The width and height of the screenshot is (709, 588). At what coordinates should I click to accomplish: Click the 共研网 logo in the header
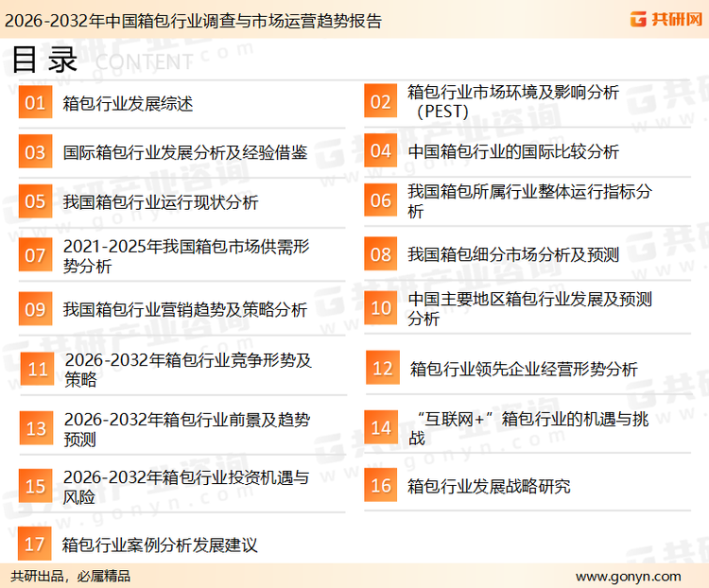[x=666, y=19]
